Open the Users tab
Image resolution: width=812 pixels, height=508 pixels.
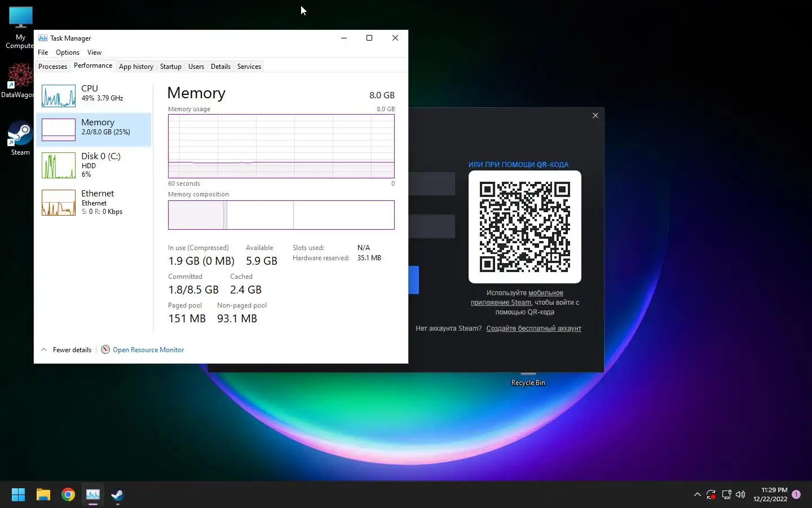tap(196, 67)
